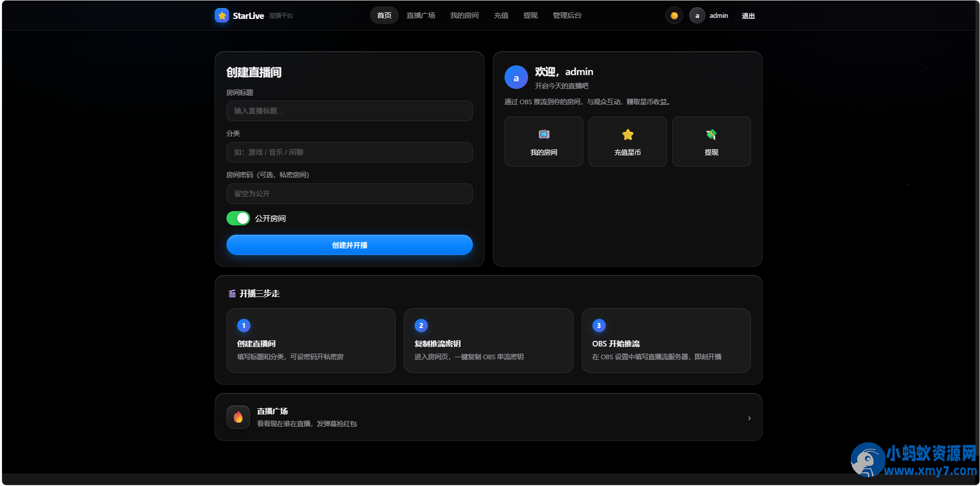The width and height of the screenshot is (980, 486).
Task: Click the flame icon beside 直播广场
Action: [x=238, y=417]
